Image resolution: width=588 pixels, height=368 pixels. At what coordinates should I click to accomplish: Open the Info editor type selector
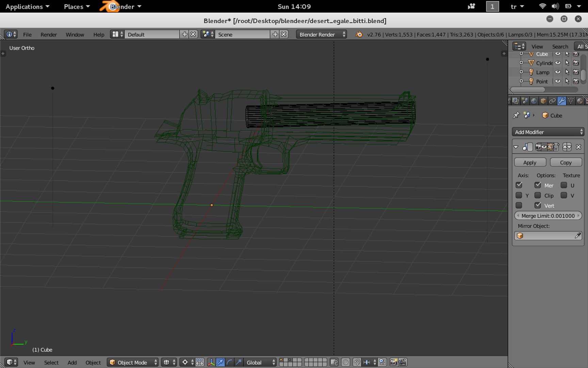11,34
